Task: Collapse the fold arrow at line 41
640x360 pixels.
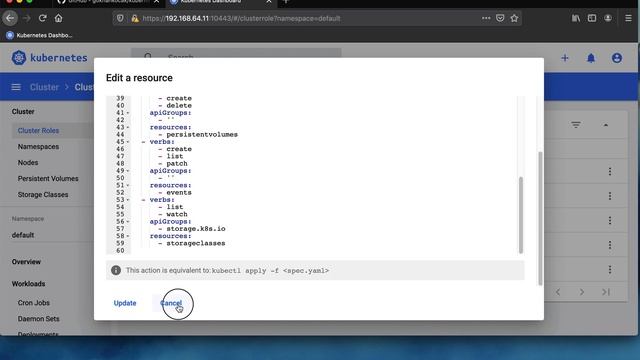Action: tap(128, 113)
